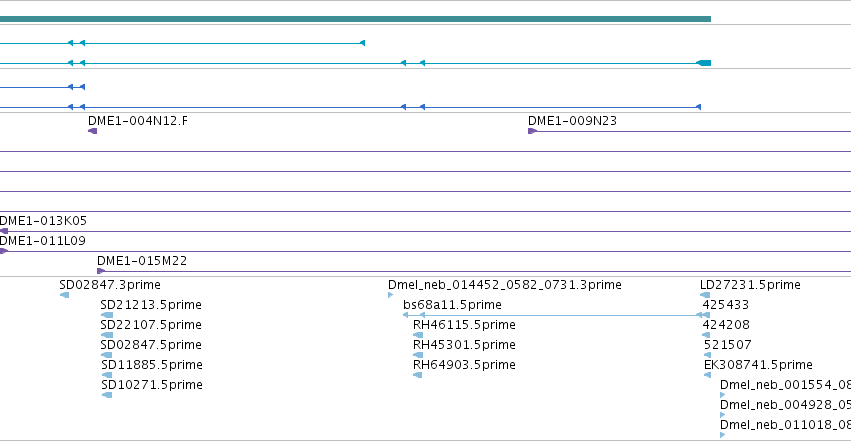Click blue arrow glyph under LD27231.5prime
Image resolution: width=851 pixels, height=441 pixels.
[x=705, y=295]
